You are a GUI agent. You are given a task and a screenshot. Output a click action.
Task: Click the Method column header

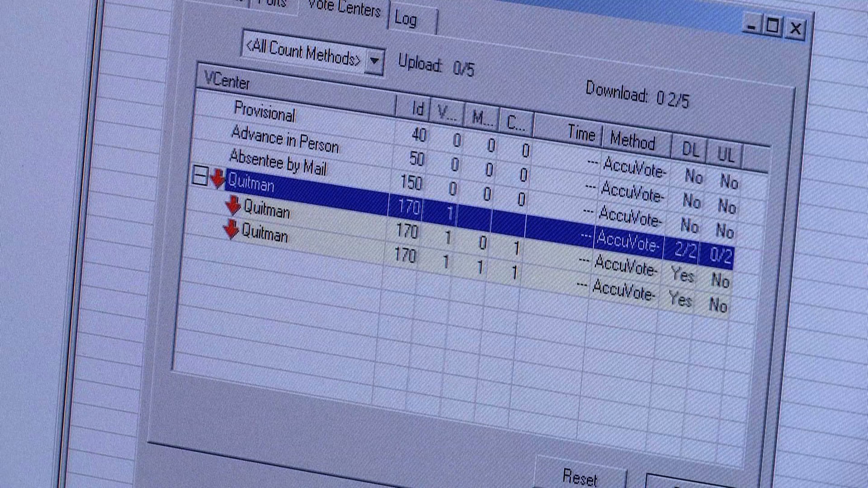pyautogui.click(x=633, y=141)
